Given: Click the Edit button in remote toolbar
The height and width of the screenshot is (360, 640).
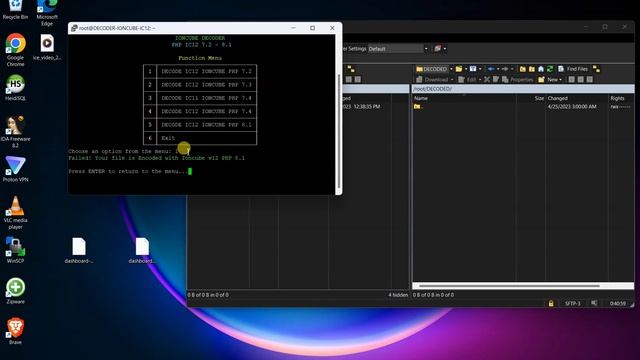Looking at the screenshot, I should [x=467, y=80].
